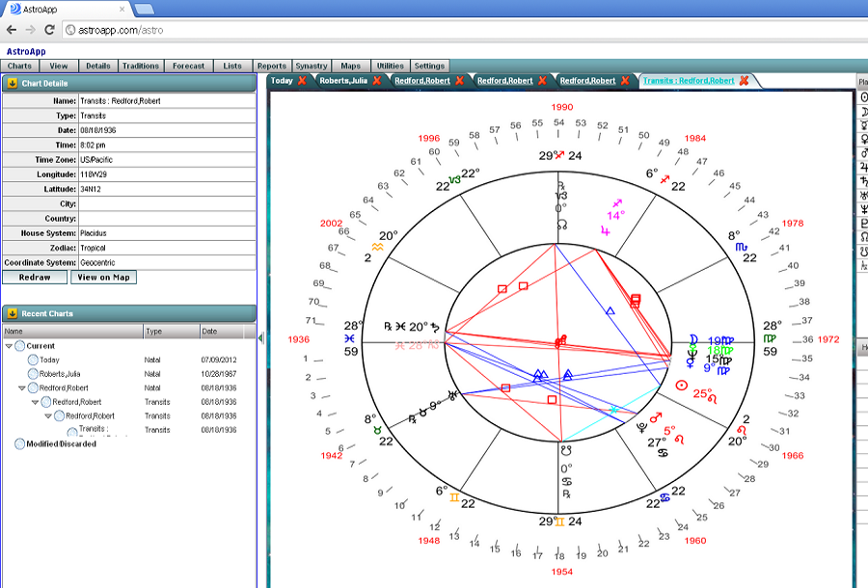Close the Roberts,Julia tab with red X
The image size is (868, 588).
377,81
